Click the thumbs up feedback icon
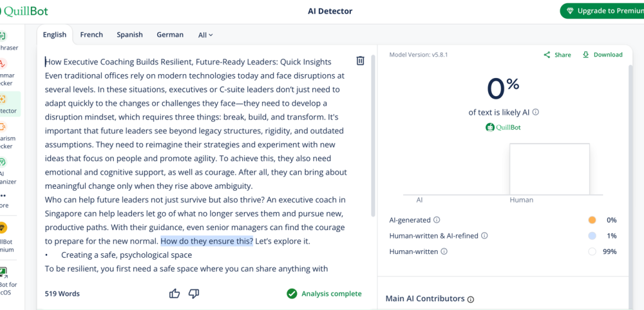Image resolution: width=644 pixels, height=310 pixels. (x=175, y=294)
